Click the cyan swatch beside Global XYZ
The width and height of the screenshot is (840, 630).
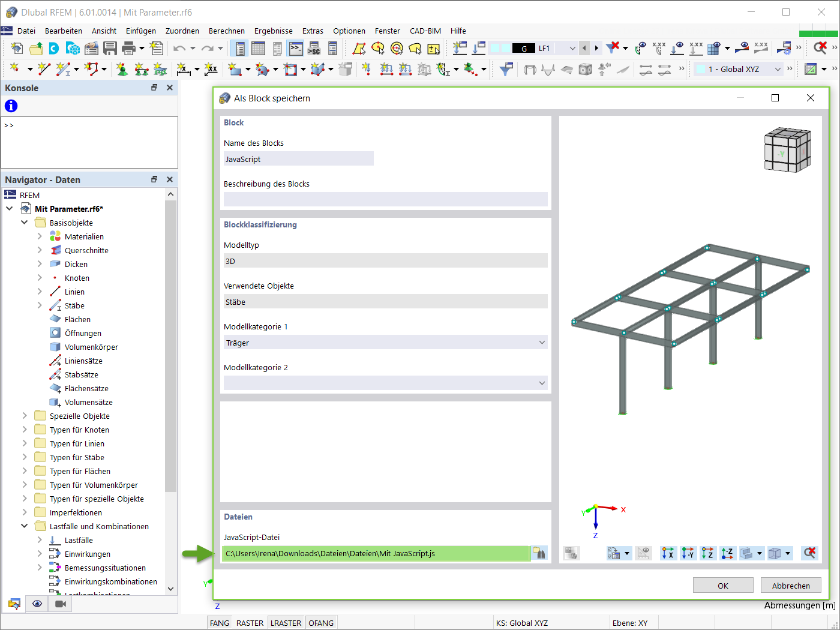tap(701, 70)
